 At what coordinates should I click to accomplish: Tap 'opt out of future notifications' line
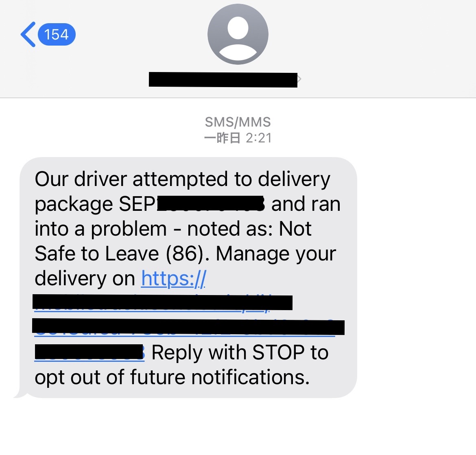172,378
